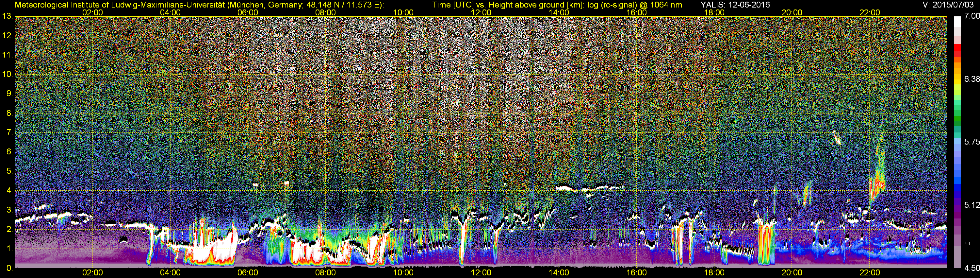Click the 12:00 label on the top time axis
Viewport: 980px width, 278px height.
point(481,12)
